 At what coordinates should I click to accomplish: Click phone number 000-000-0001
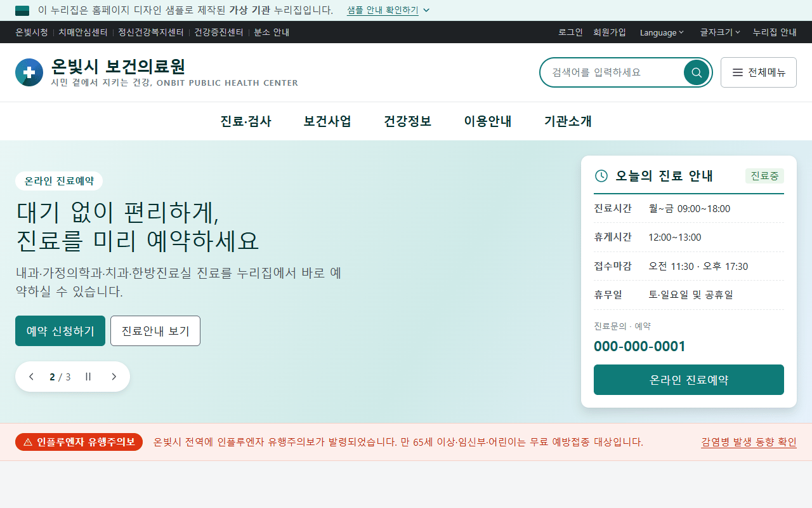point(639,346)
